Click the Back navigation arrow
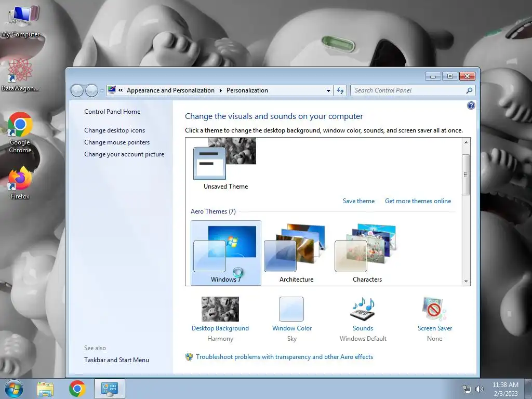Screen dimensions: 532x399 click(x=77, y=90)
